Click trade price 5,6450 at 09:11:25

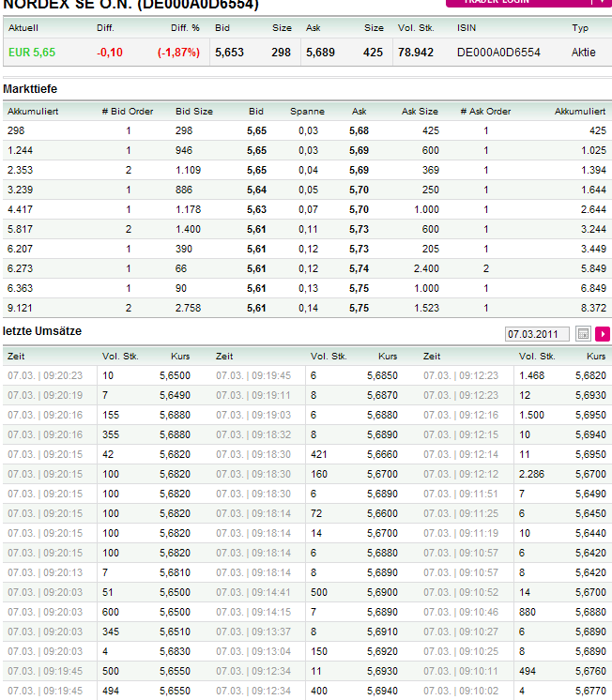click(590, 513)
